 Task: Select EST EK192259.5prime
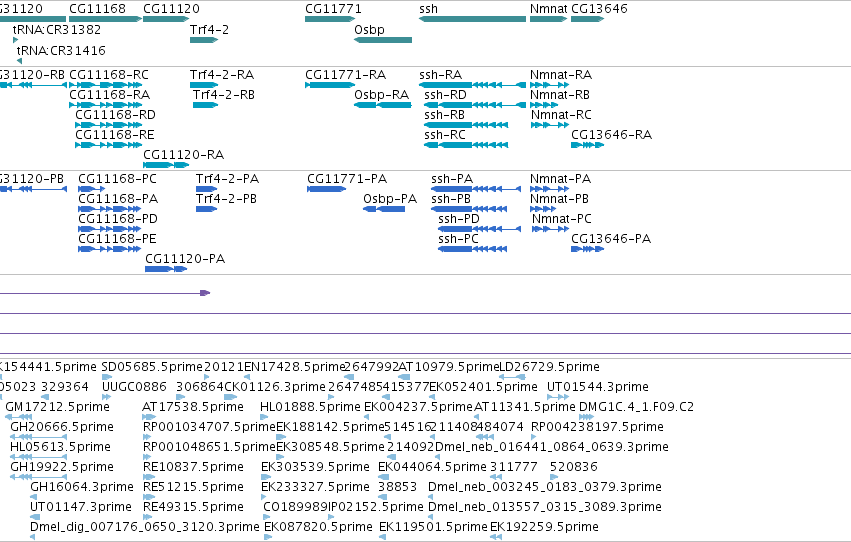tap(544, 527)
